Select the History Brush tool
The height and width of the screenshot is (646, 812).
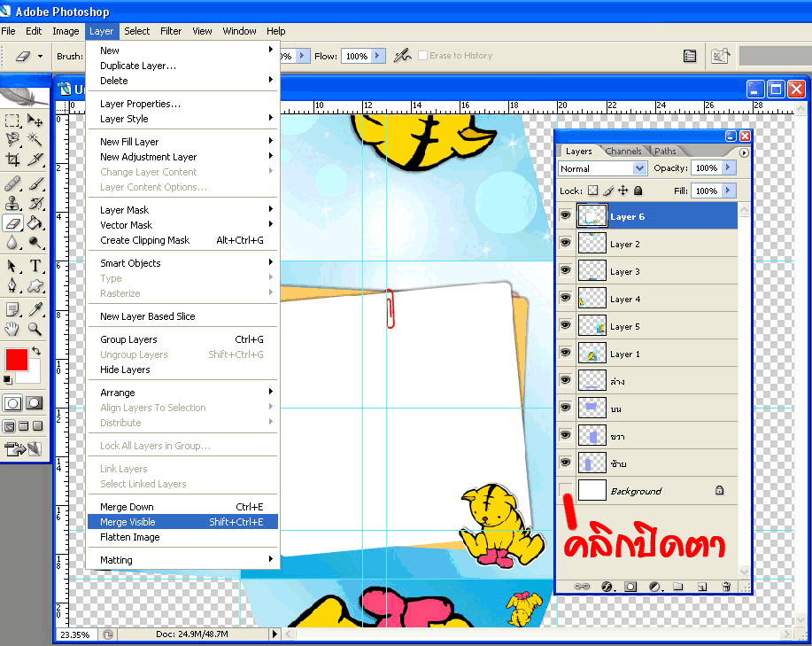click(x=35, y=203)
